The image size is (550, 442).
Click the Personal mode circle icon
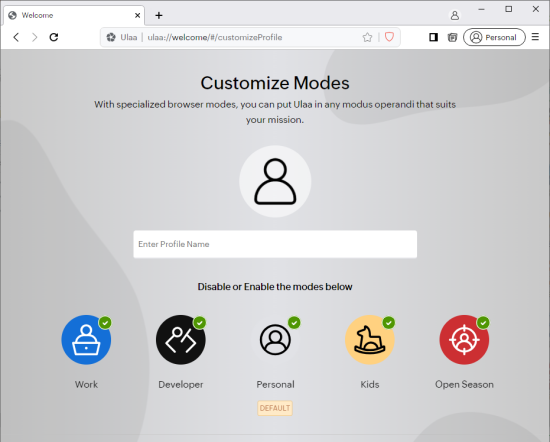pyautogui.click(x=275, y=340)
